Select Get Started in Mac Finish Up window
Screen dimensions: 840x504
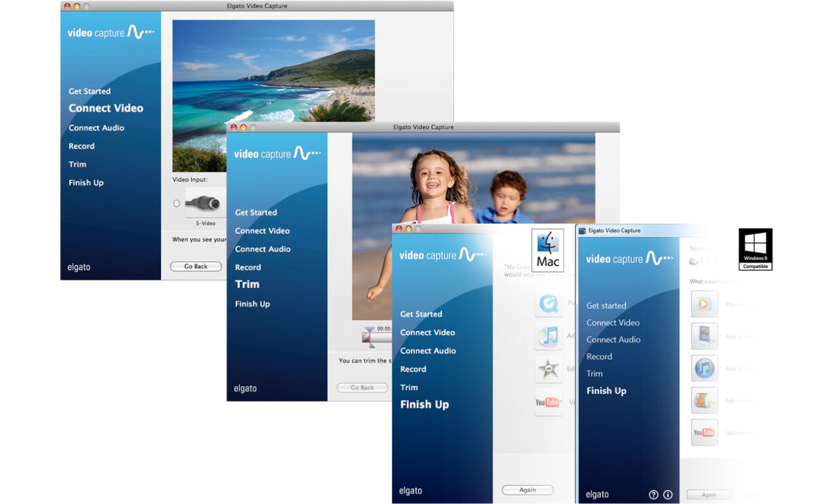(x=421, y=314)
